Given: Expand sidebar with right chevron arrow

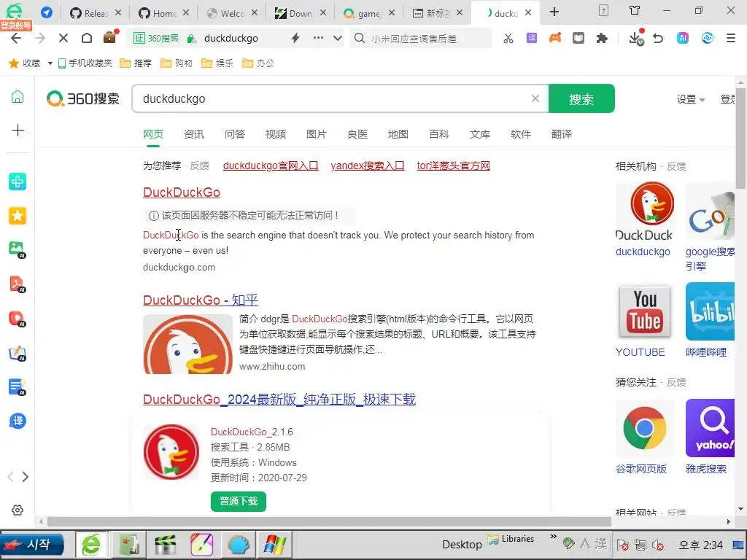Looking at the screenshot, I should tap(26, 477).
